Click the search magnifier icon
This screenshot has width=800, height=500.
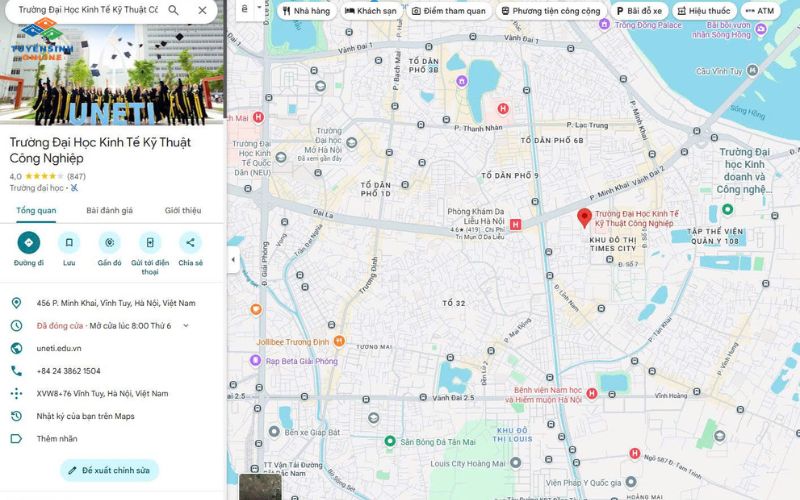click(x=173, y=10)
